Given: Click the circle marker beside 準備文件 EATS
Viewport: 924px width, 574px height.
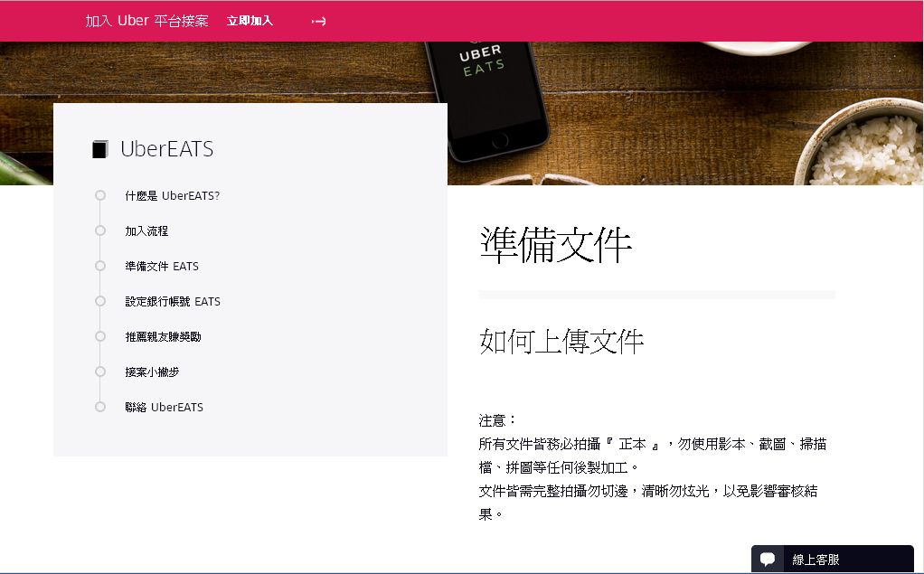Looking at the screenshot, I should point(100,266).
